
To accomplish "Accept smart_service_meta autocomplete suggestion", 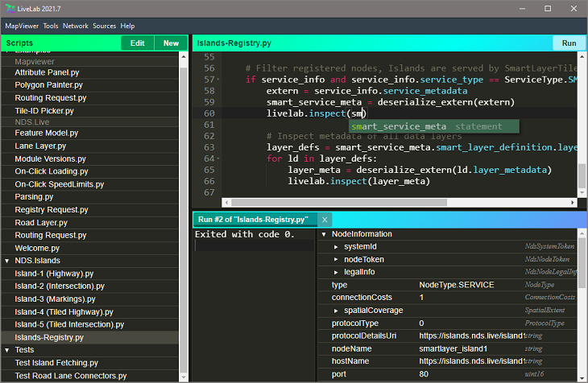I will coord(434,126).
